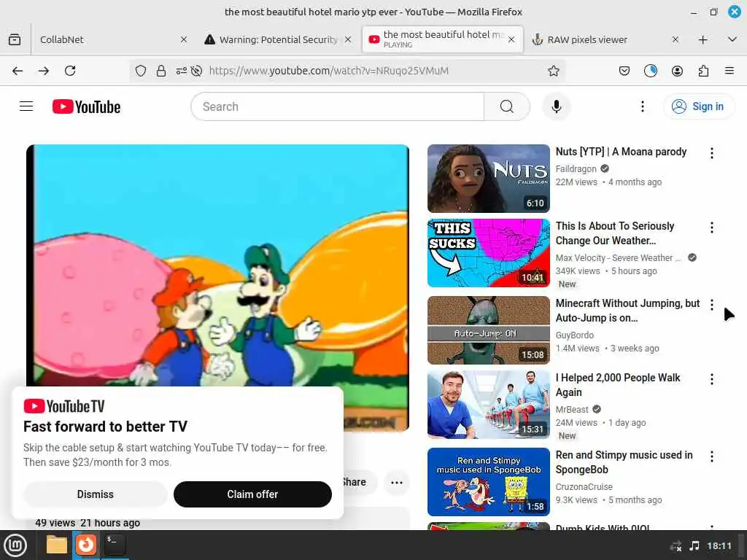Dismiss the YouTube TV offer
Viewport: 747px width, 560px height.
pos(96,494)
